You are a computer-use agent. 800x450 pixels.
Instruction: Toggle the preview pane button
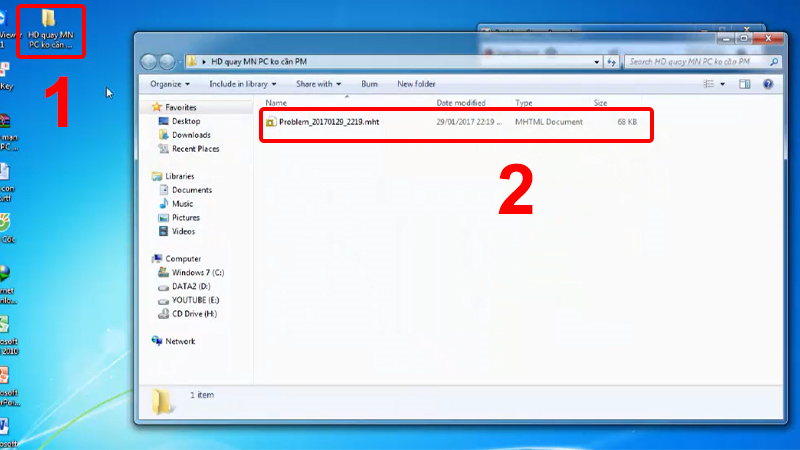744,84
